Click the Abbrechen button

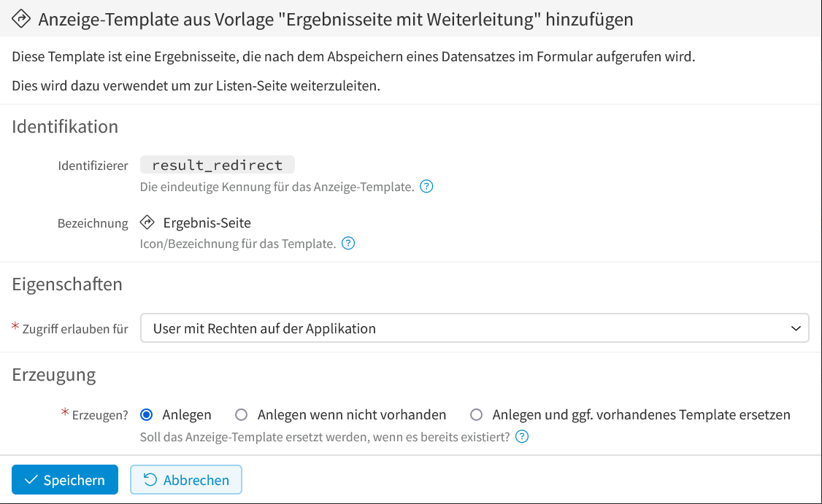pos(186,480)
